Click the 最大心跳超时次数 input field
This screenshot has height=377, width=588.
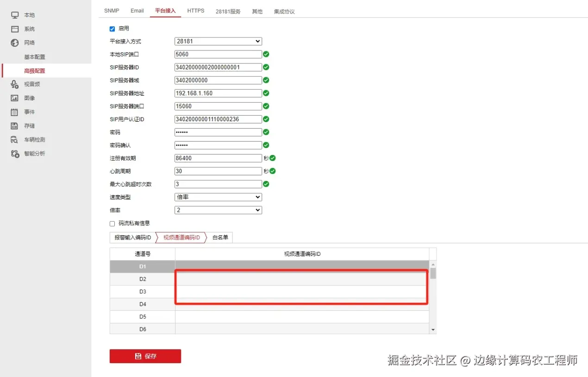pyautogui.click(x=218, y=184)
